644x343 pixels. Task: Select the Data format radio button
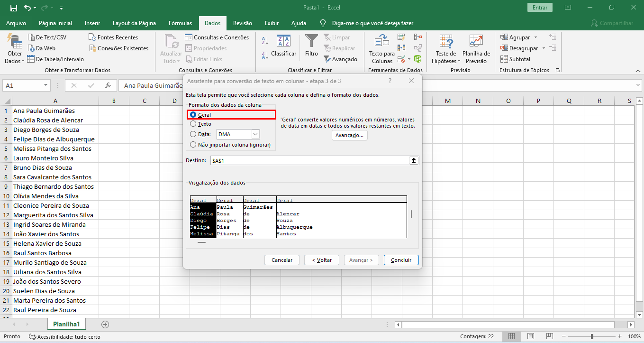(x=193, y=134)
